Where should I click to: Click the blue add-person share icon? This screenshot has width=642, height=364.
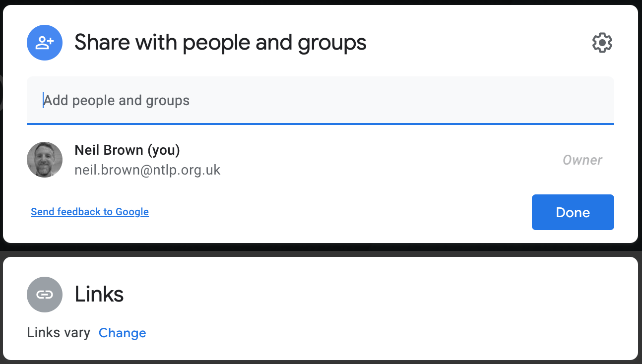click(45, 43)
